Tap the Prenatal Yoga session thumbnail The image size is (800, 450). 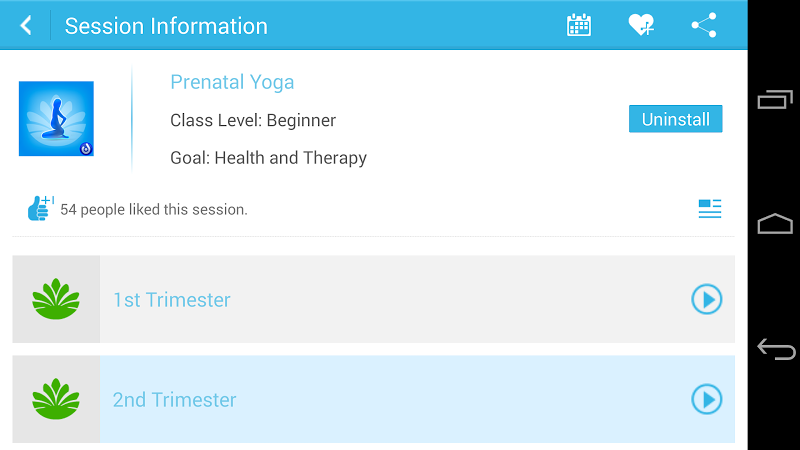click(x=56, y=119)
